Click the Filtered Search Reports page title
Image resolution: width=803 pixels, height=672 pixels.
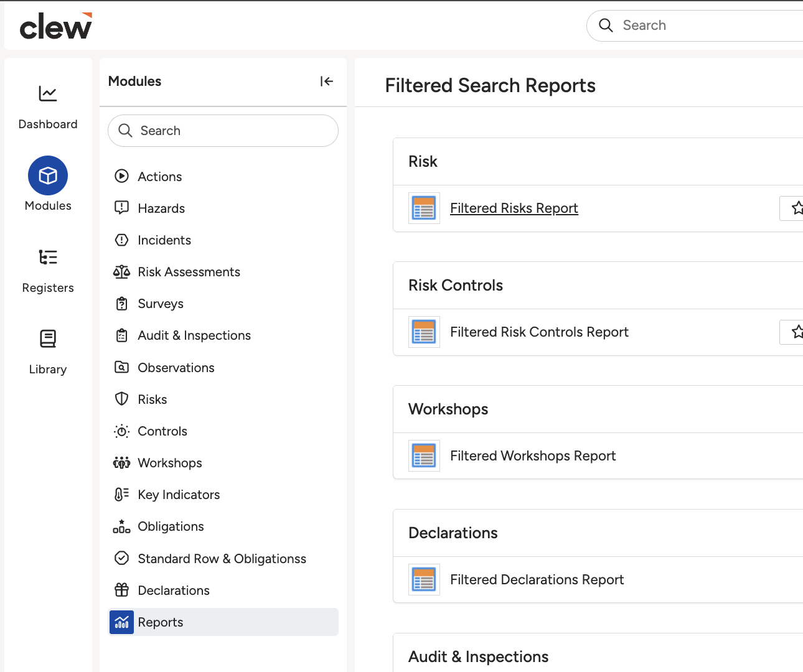tap(491, 85)
